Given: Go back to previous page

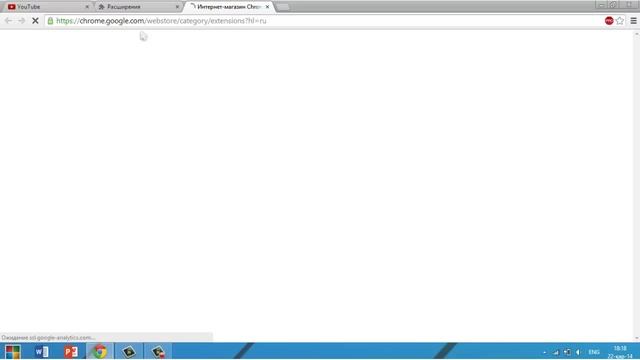Looking at the screenshot, I should [x=8, y=21].
